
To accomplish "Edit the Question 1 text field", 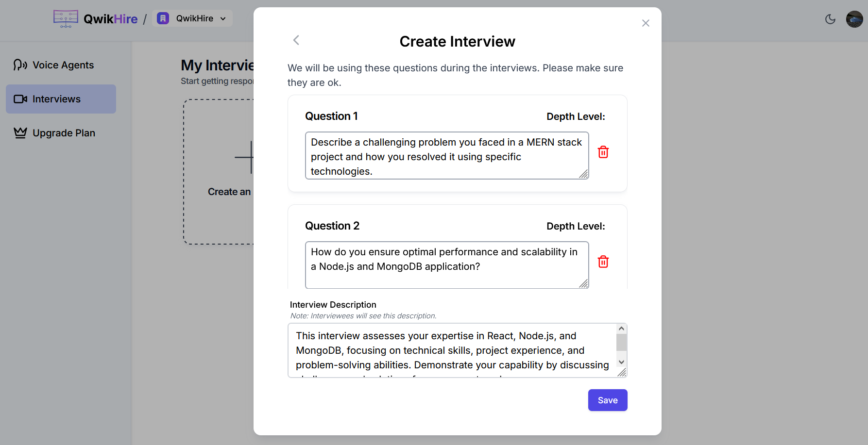I will point(446,155).
